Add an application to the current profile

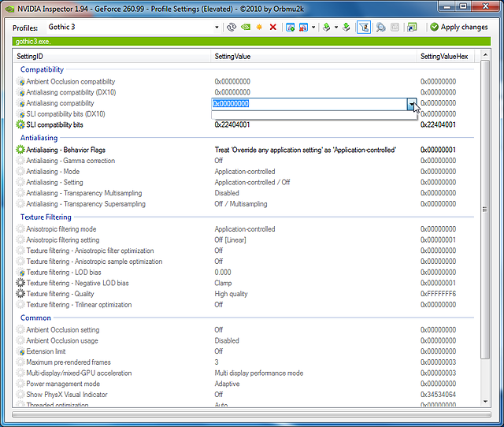pos(290,27)
